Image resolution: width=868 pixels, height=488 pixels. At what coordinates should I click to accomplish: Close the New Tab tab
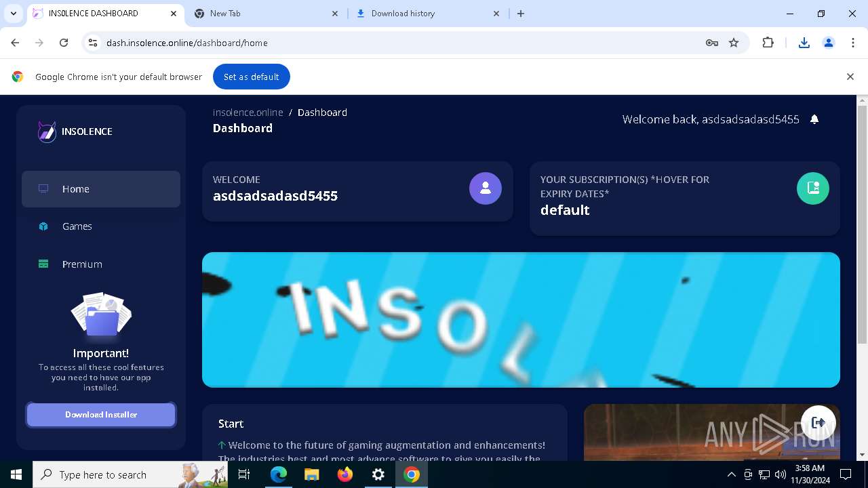pyautogui.click(x=335, y=14)
